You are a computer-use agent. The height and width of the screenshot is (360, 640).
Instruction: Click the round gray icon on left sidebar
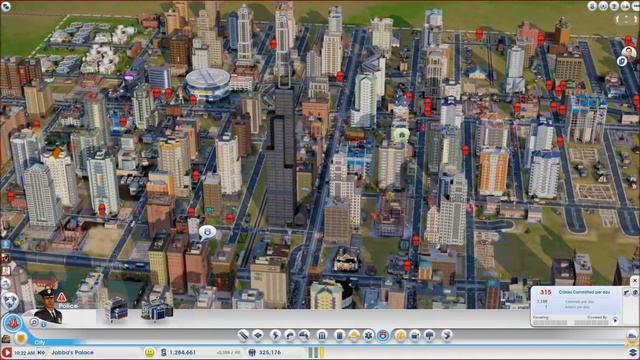point(6,283)
